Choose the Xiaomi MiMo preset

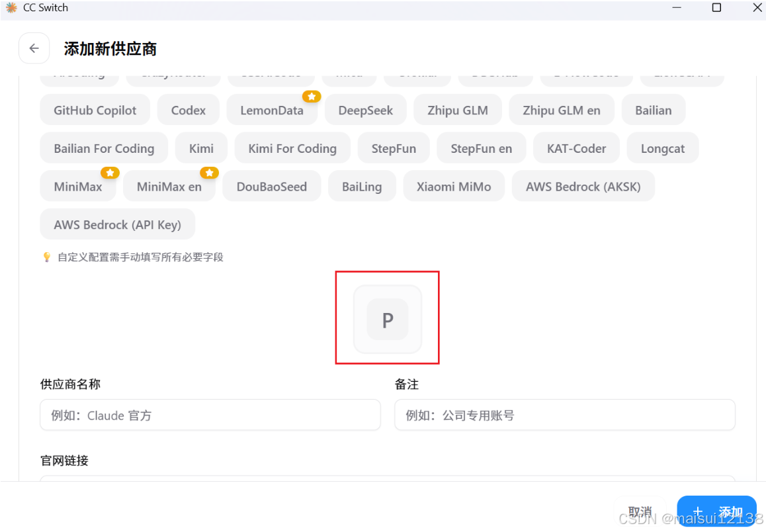tap(453, 186)
